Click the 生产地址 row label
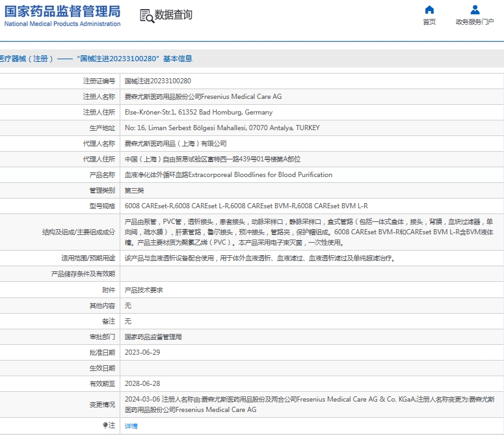 [102, 128]
